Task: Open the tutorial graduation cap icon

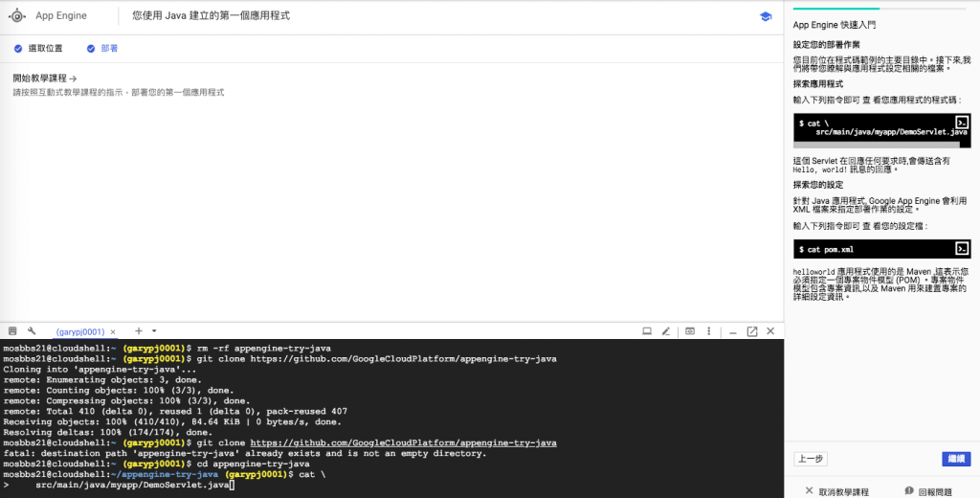Action: [765, 17]
